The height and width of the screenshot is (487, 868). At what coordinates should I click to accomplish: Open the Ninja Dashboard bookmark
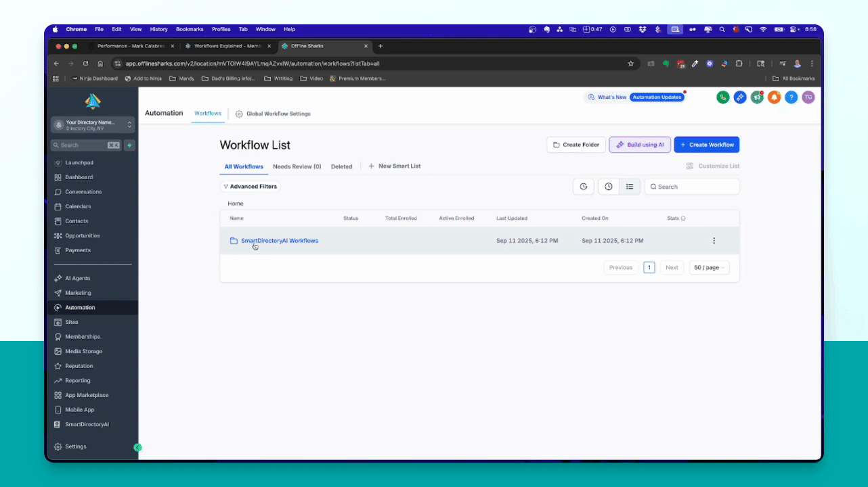tap(95, 78)
